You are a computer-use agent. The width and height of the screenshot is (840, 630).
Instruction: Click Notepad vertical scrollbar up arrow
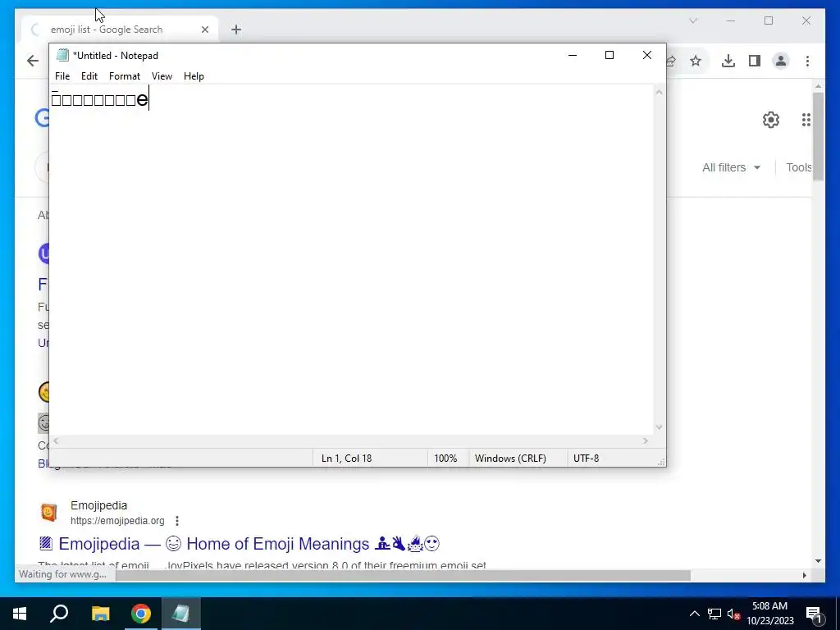[x=659, y=93]
